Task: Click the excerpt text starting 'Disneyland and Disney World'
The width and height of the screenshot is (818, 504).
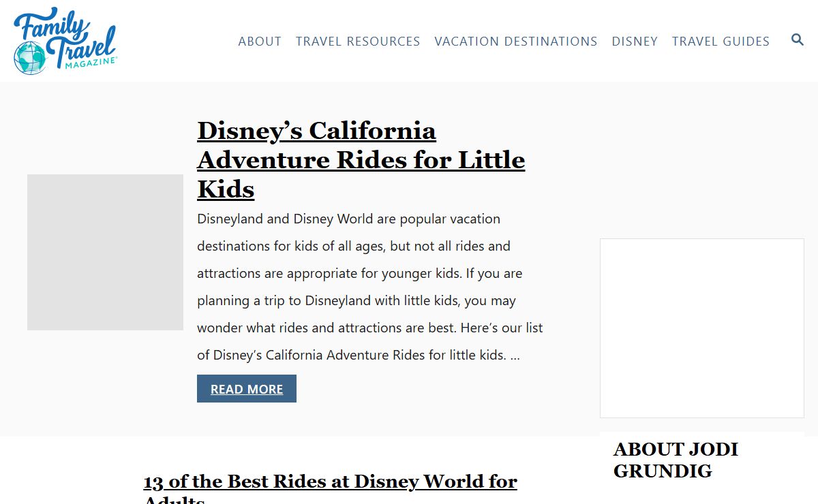Action: pyautogui.click(x=370, y=287)
